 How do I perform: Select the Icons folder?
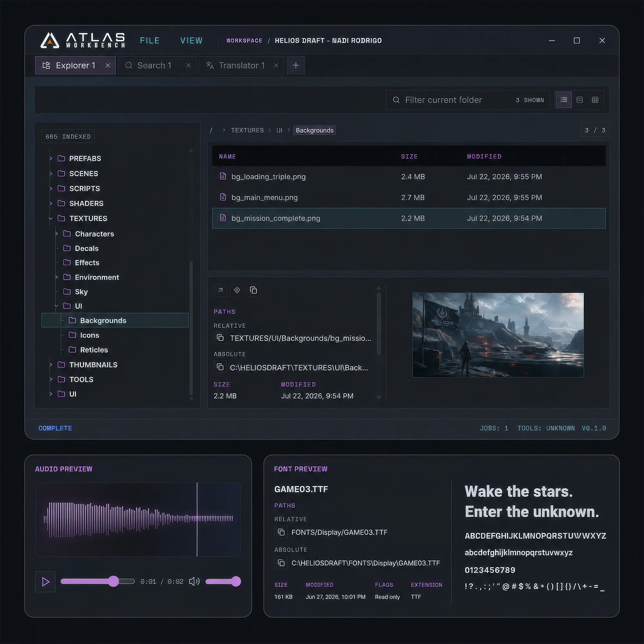pos(84,335)
